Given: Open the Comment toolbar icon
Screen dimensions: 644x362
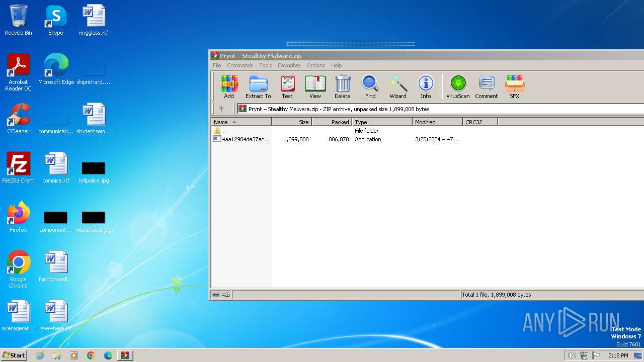Looking at the screenshot, I should [x=487, y=87].
